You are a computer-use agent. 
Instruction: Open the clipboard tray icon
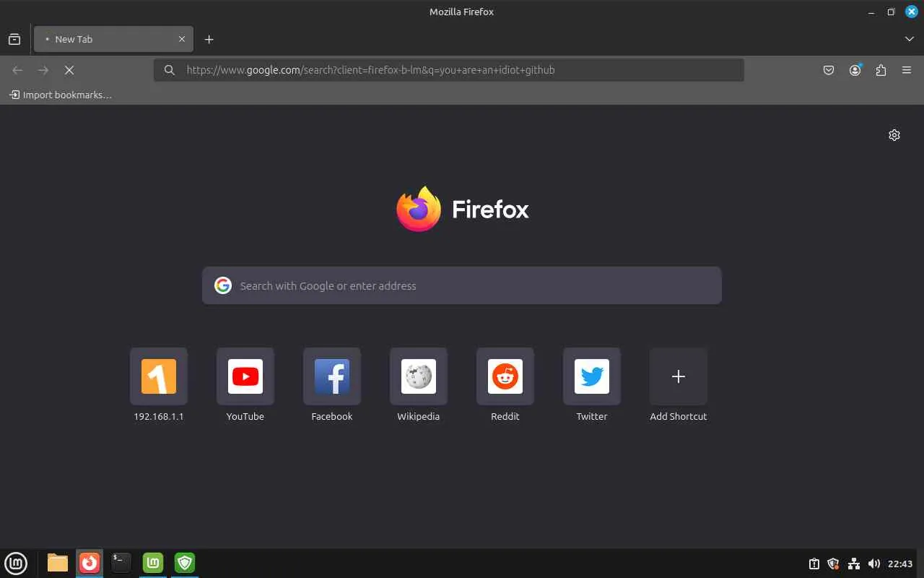click(814, 564)
